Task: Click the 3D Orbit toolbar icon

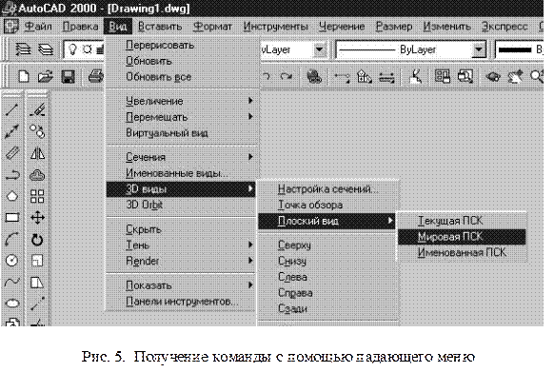Action: 493,76
